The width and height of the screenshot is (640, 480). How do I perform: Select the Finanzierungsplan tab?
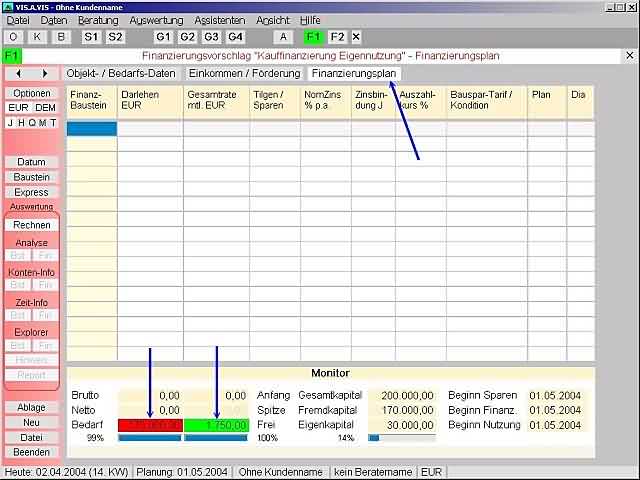[354, 73]
